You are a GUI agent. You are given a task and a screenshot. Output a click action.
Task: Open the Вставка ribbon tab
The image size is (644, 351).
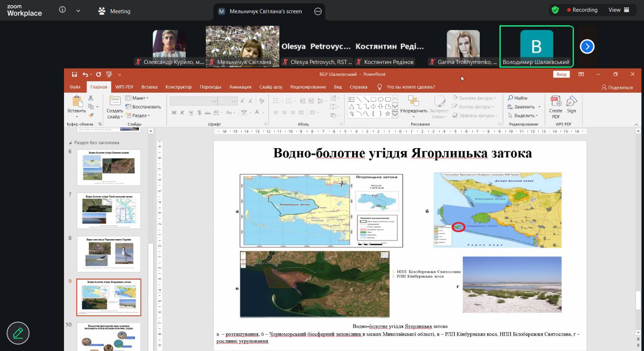coord(149,87)
